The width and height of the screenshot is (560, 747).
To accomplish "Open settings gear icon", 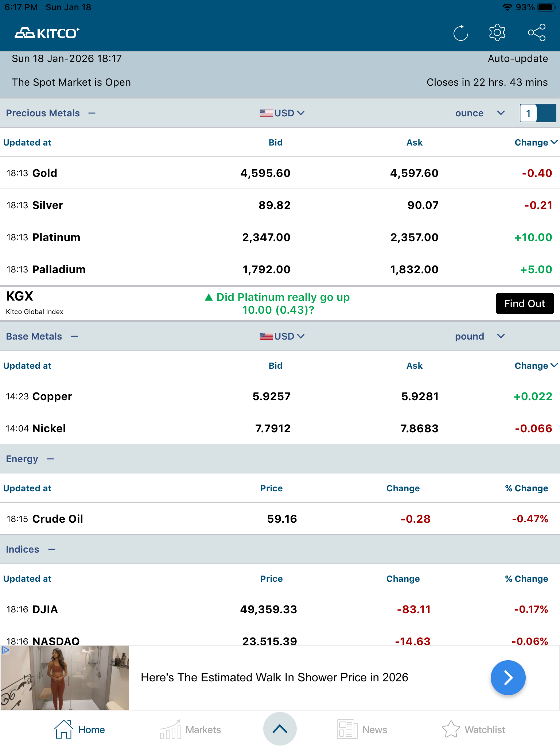I will coord(497,33).
